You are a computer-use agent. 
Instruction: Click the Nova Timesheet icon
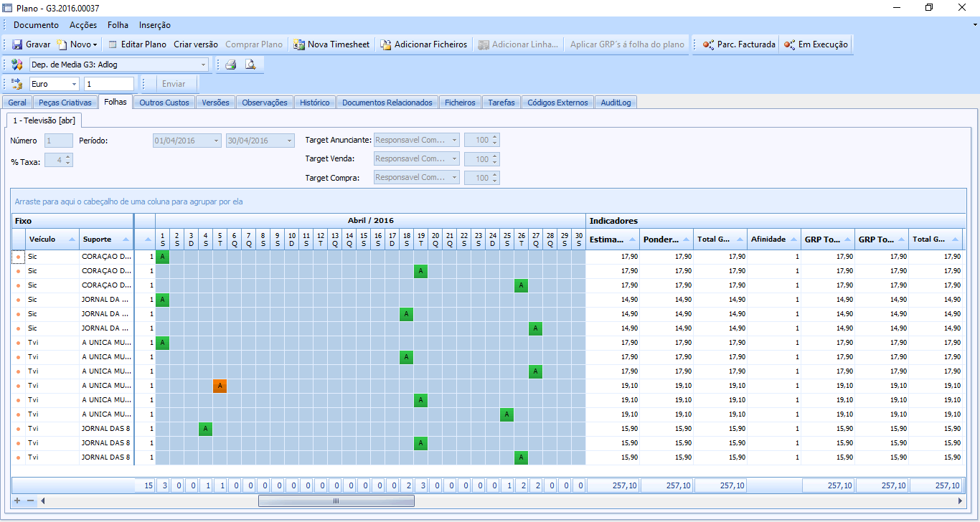click(299, 44)
